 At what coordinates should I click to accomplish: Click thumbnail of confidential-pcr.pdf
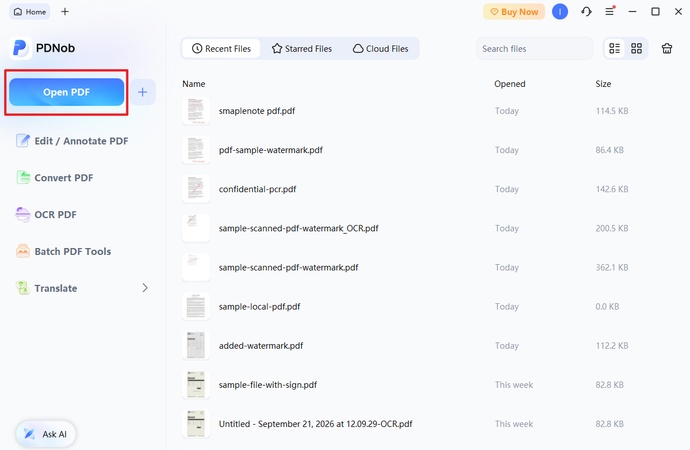click(196, 189)
